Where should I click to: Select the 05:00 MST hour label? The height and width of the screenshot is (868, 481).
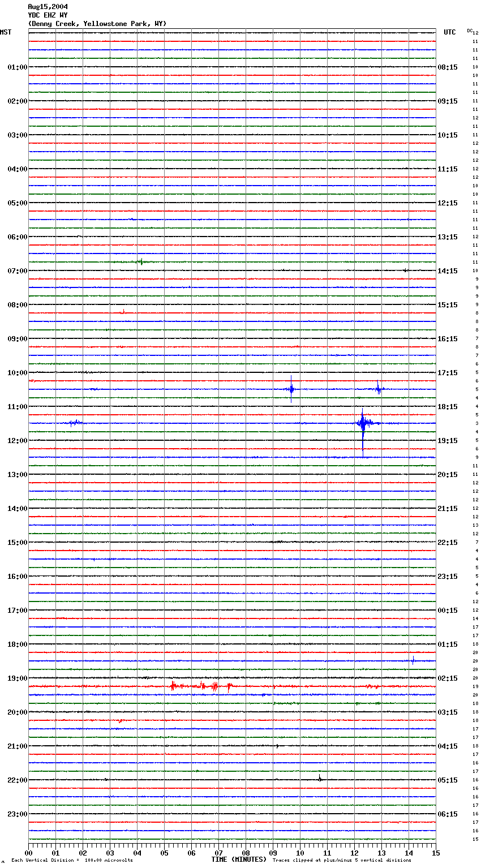[18, 203]
